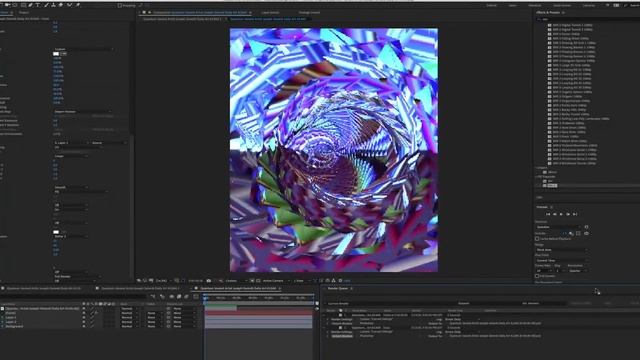Play the preview in the Preview panel
The height and width of the screenshot is (360, 640).
(561, 214)
